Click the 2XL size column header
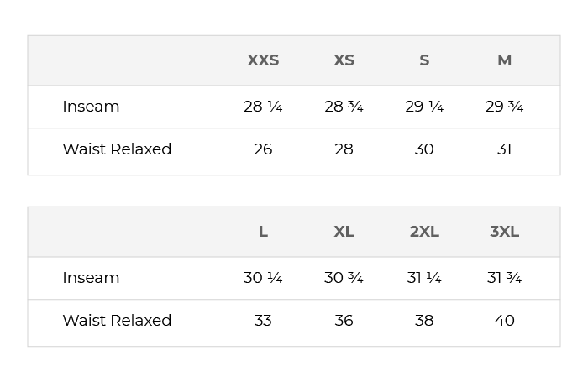The height and width of the screenshot is (382, 588). [x=424, y=232]
